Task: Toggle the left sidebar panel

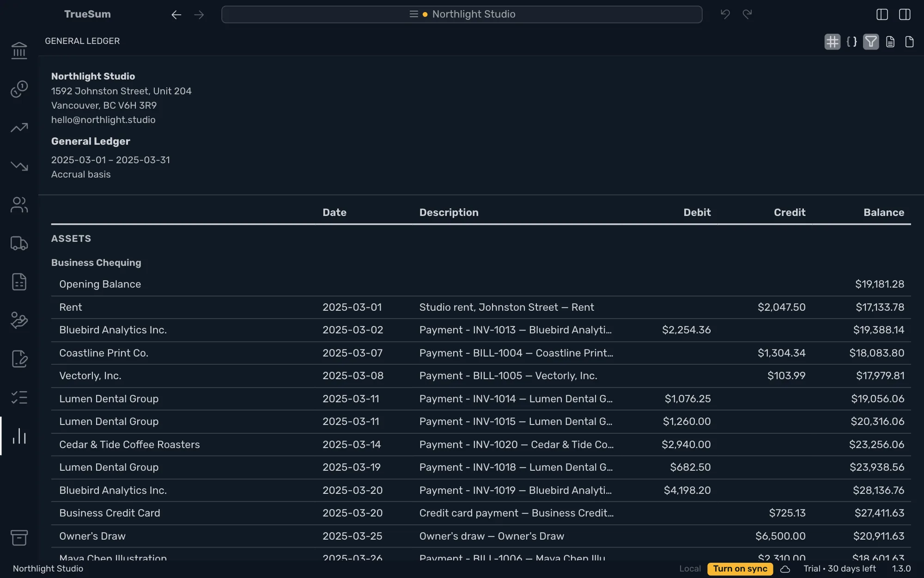Action: pyautogui.click(x=882, y=14)
